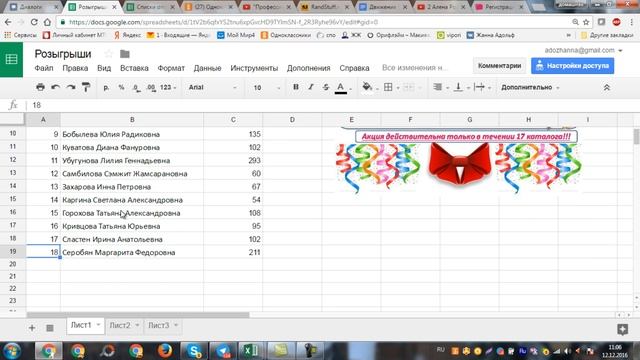Collapse the menus with double chevron
This screenshot has width=640, height=360.
[x=607, y=87]
